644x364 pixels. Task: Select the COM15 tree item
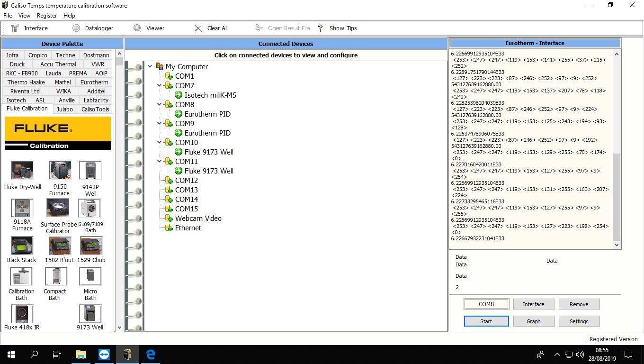pos(187,209)
